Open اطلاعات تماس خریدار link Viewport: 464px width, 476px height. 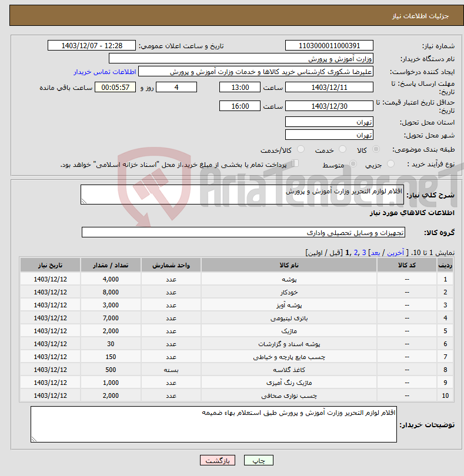[105, 72]
